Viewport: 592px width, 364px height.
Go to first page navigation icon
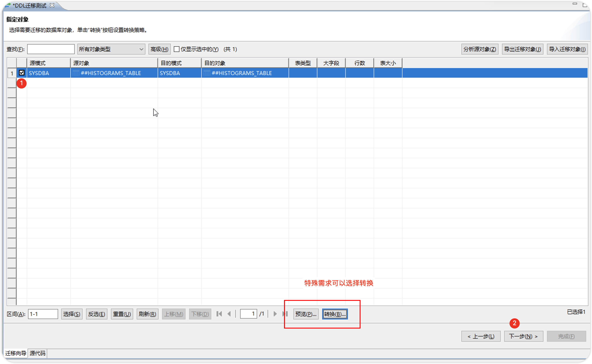219,314
